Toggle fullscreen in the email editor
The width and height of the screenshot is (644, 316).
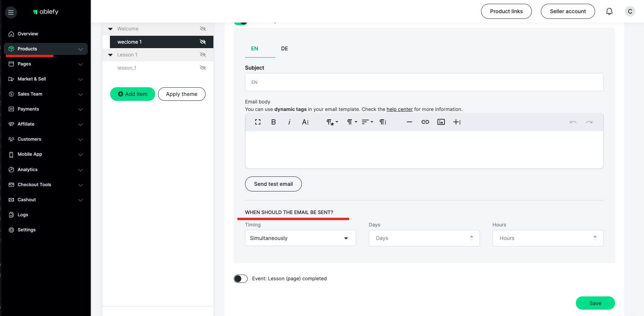pos(258,122)
